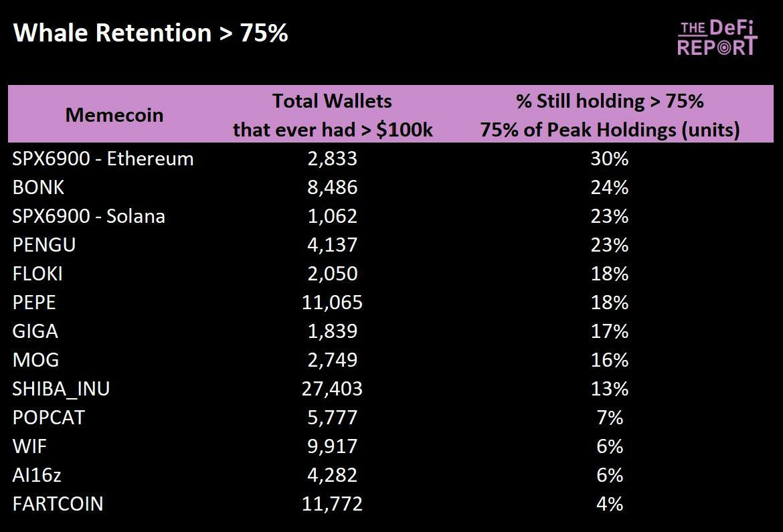
Task: Click the WIF memecoin name
Action: point(29,446)
